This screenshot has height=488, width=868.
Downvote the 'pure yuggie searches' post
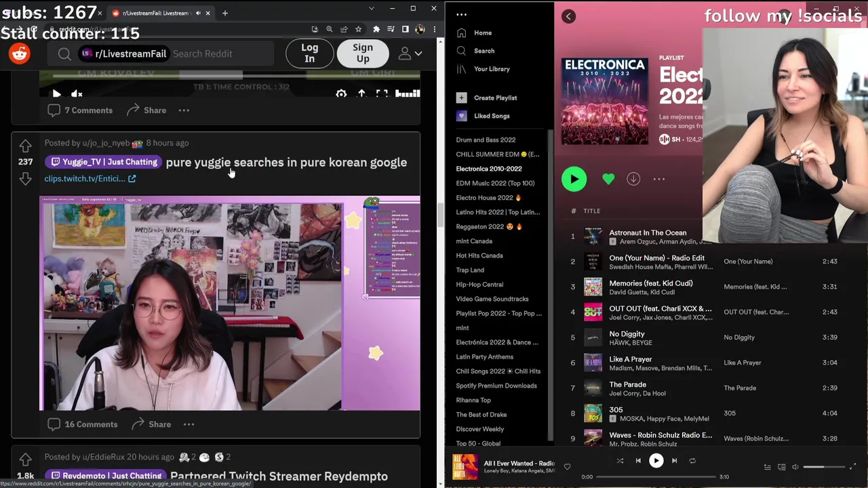25,178
